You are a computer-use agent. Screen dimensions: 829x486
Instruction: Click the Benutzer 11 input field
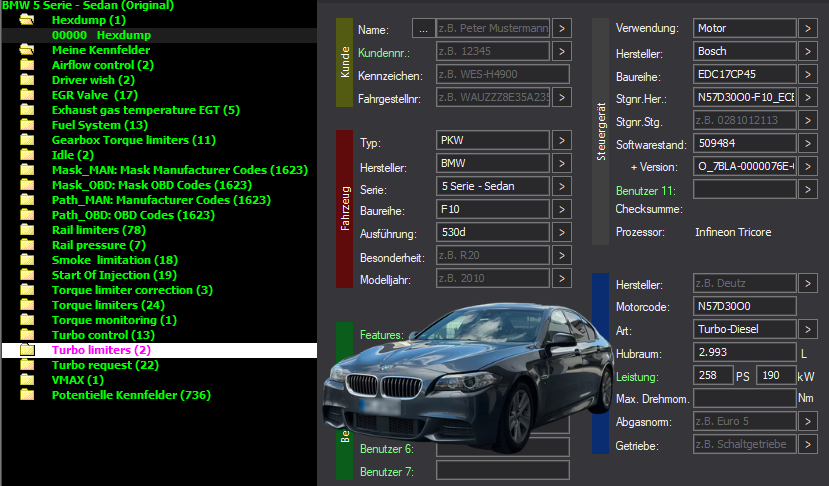(x=744, y=189)
